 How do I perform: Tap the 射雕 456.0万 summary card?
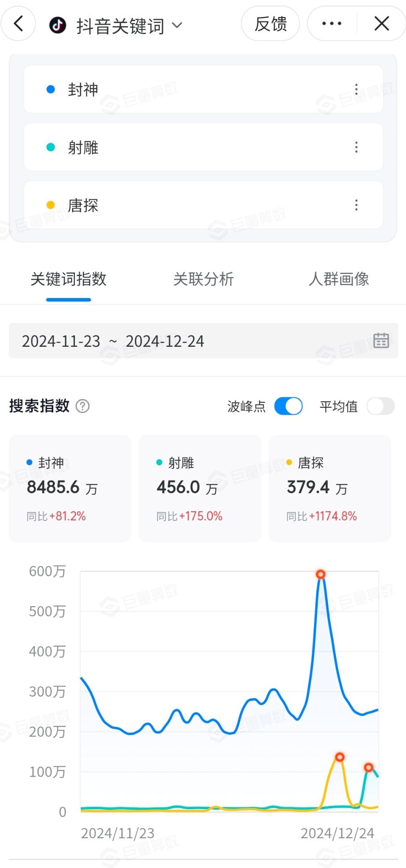(x=200, y=489)
